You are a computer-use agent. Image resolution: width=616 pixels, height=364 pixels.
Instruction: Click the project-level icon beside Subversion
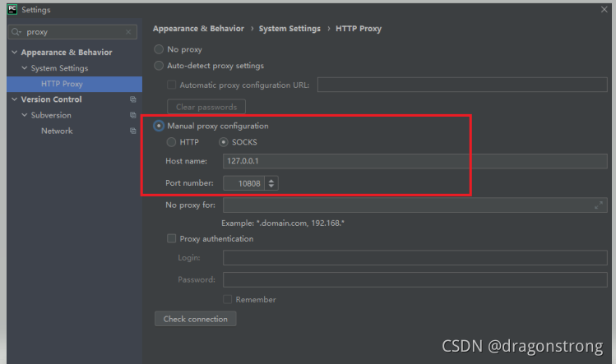132,115
